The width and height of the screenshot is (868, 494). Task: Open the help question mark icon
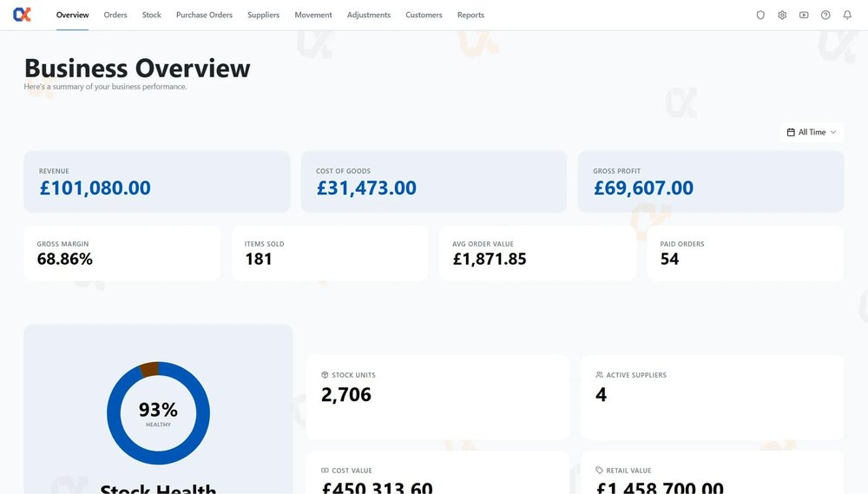pos(825,15)
